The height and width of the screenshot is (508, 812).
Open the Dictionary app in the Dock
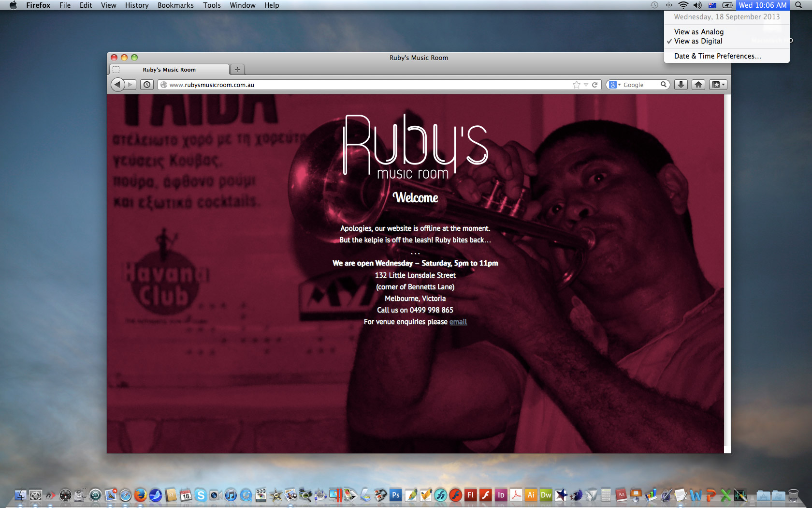(x=621, y=495)
